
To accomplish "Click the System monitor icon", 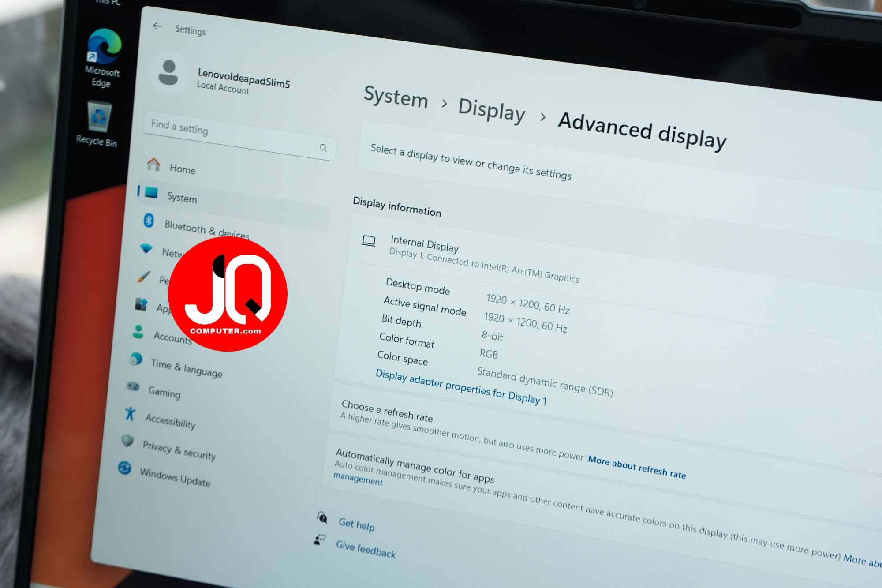I will pyautogui.click(x=151, y=192).
